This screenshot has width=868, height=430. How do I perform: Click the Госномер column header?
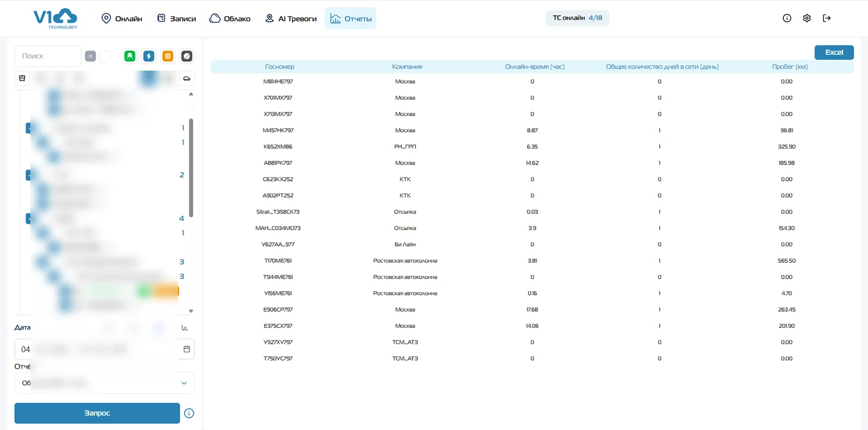coord(279,67)
